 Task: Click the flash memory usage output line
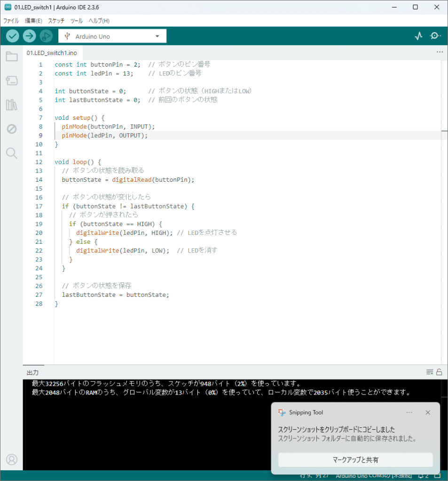166,383
